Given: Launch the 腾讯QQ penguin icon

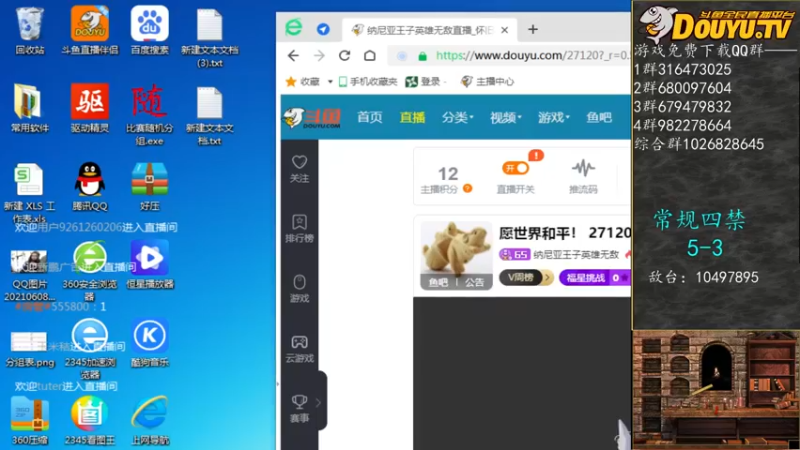Looking at the screenshot, I should [90, 187].
